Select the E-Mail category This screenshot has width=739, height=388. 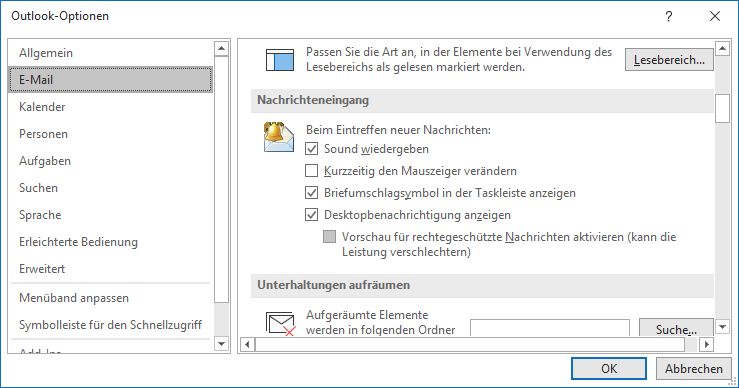111,80
